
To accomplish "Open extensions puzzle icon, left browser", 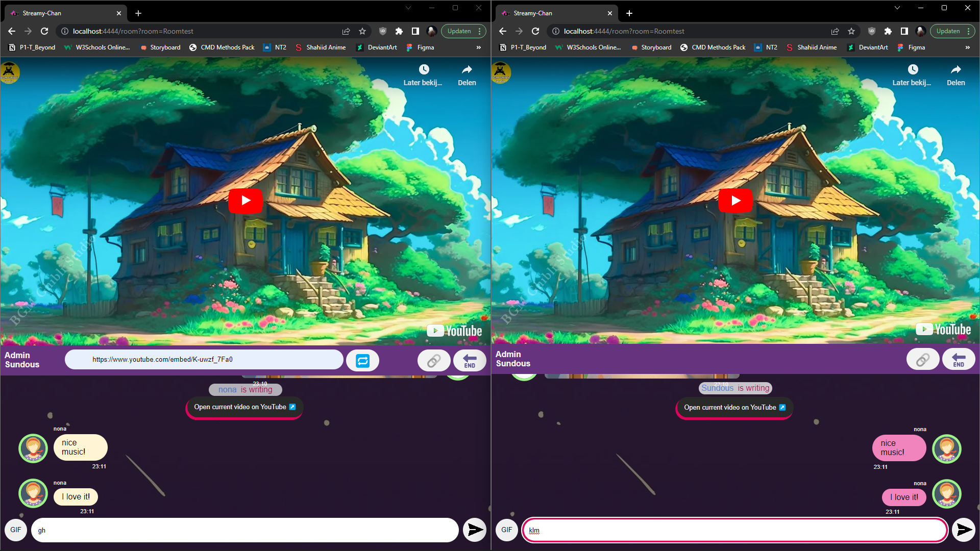I will pyautogui.click(x=399, y=31).
